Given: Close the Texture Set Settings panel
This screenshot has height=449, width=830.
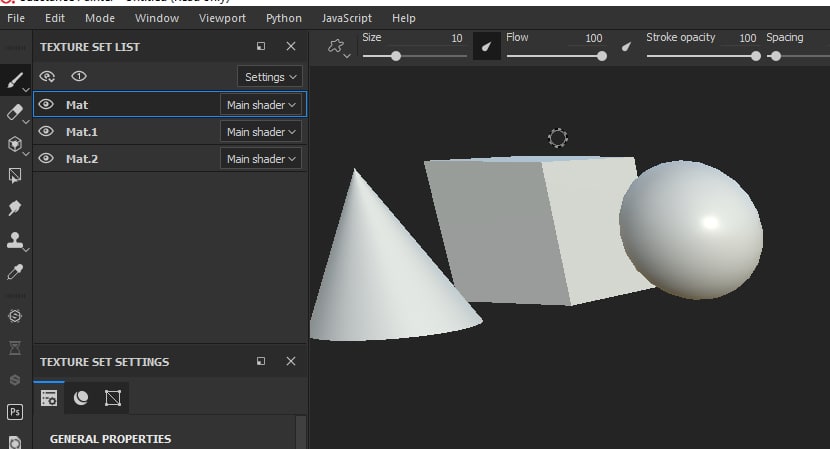Looking at the screenshot, I should coord(291,361).
